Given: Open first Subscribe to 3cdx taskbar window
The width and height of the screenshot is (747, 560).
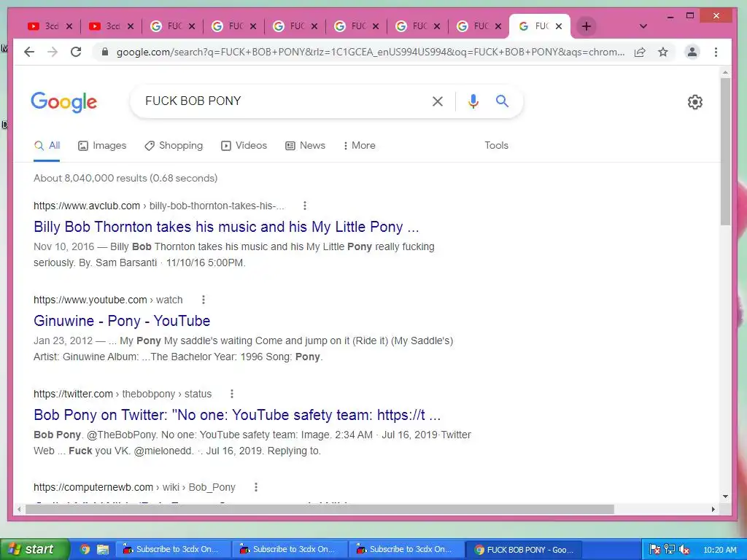Looking at the screenshot, I should tap(174, 549).
